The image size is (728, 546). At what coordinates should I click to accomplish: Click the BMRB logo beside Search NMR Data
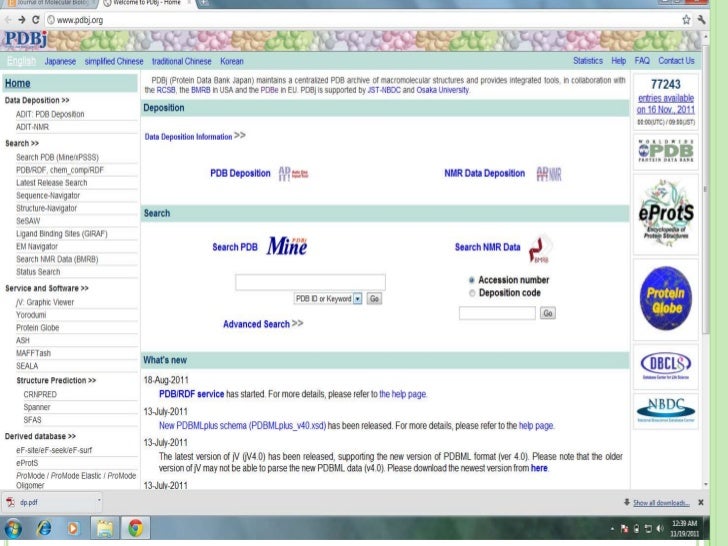click(540, 248)
